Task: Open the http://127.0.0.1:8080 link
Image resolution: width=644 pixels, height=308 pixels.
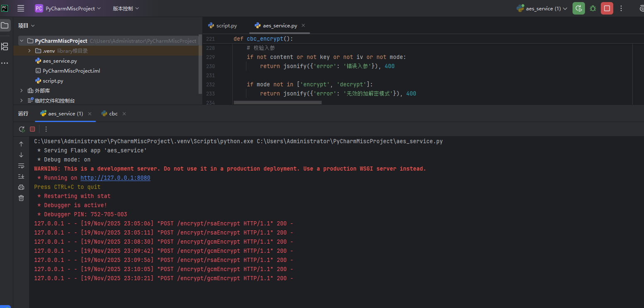Action: (x=116, y=178)
